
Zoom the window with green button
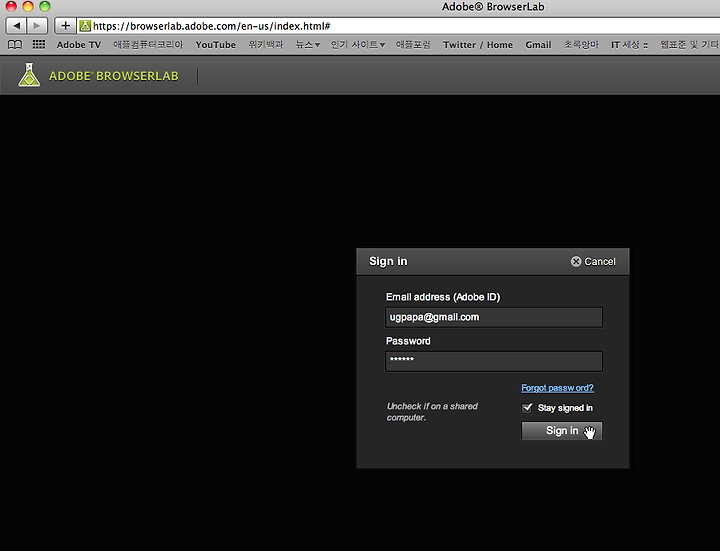tap(45, 6)
